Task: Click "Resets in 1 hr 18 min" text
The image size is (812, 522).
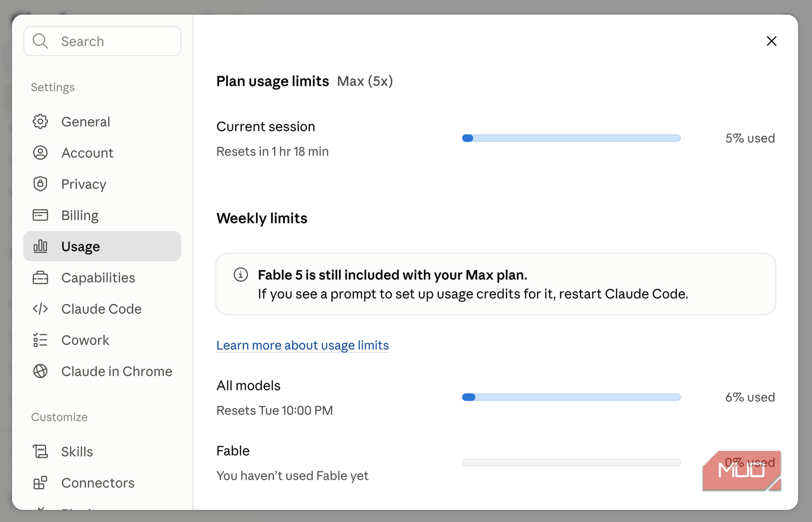Action: click(273, 152)
